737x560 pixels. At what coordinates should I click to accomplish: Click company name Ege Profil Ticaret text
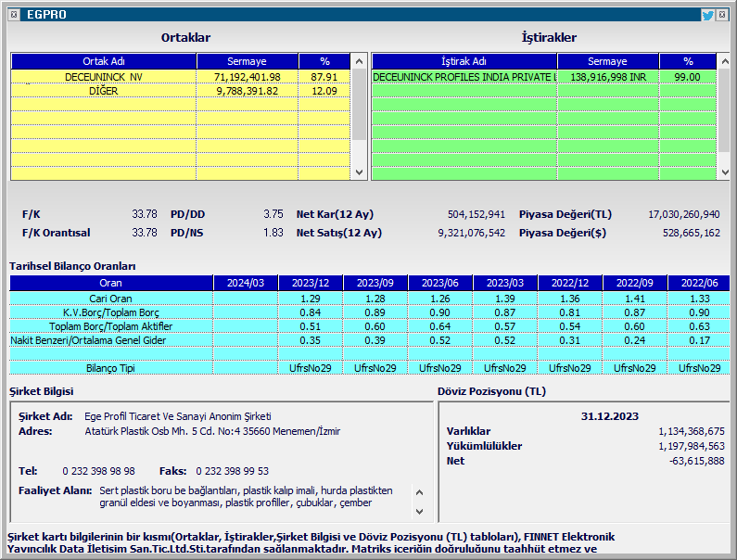point(178,416)
